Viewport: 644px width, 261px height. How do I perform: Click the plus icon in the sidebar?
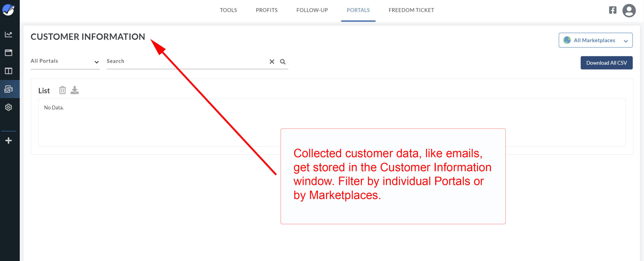point(9,141)
